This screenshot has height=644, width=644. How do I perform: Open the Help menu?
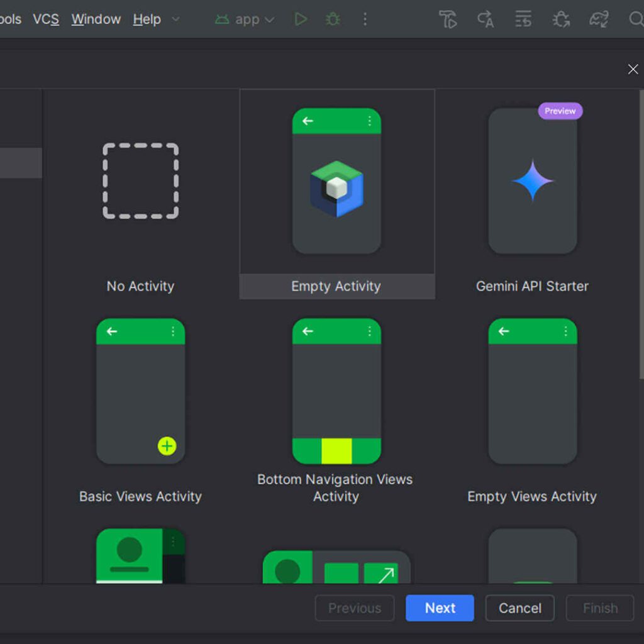point(147,19)
